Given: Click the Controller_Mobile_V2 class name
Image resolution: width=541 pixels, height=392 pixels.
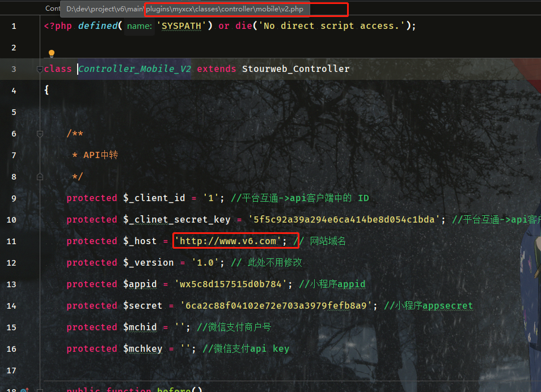Looking at the screenshot, I should point(134,69).
